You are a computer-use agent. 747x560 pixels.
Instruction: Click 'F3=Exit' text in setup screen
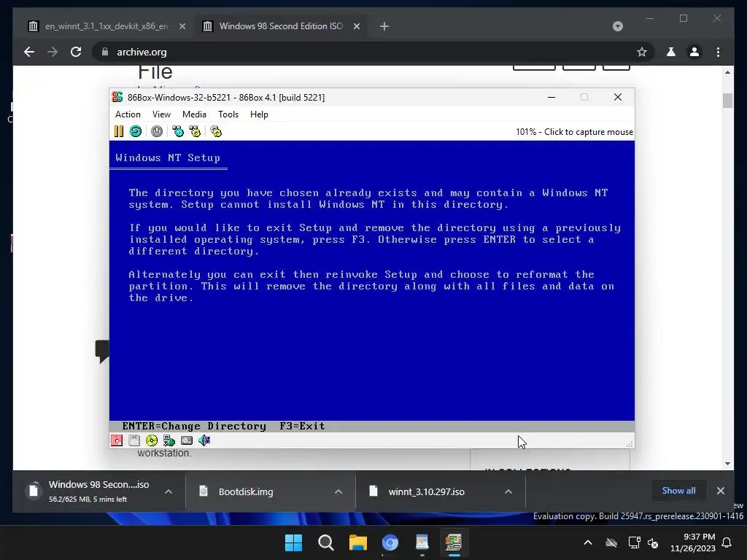click(x=302, y=426)
